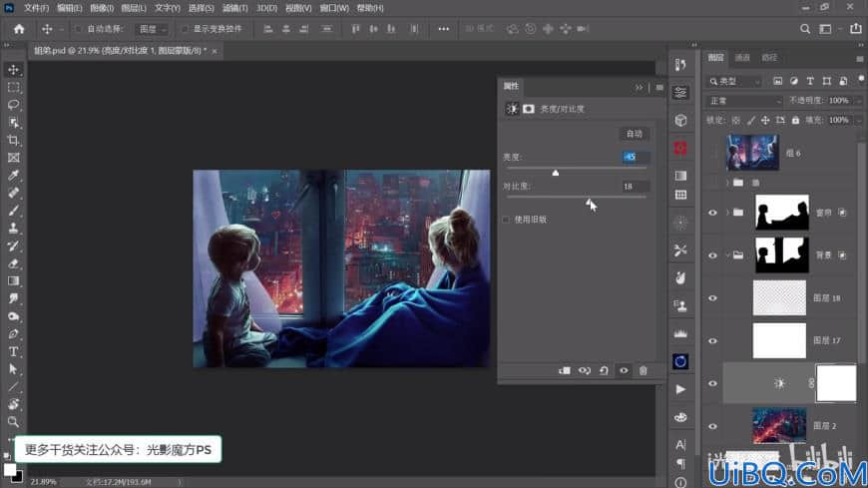Select the Eraser tool

[14, 263]
